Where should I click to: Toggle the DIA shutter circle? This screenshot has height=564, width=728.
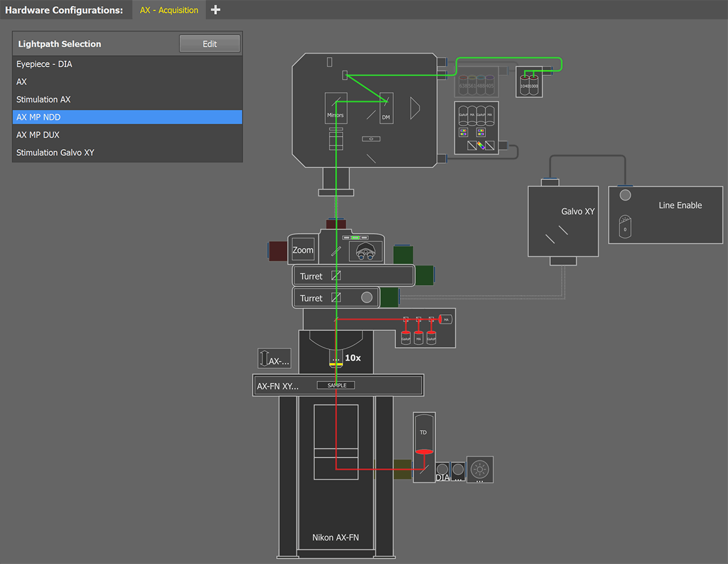(442, 469)
